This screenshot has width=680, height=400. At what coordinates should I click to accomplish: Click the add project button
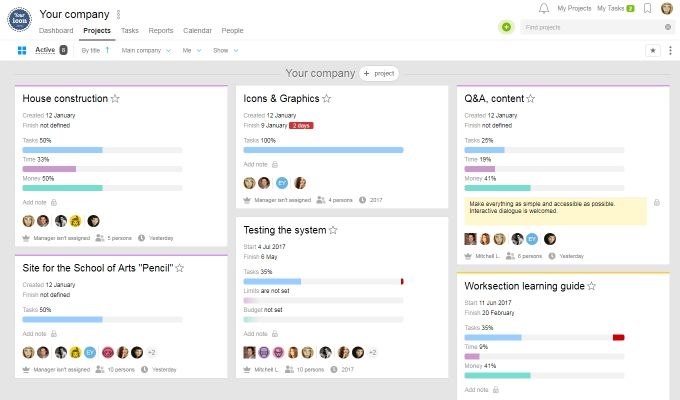[380, 74]
